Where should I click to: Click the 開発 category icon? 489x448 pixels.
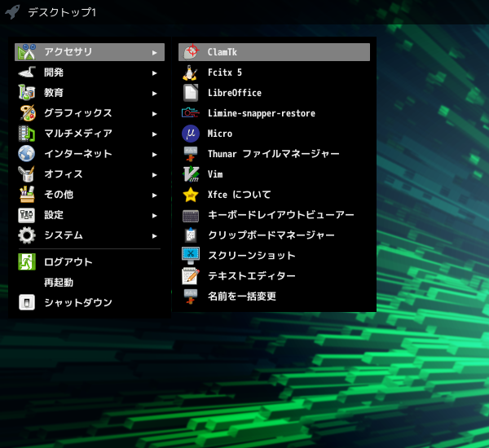point(27,72)
